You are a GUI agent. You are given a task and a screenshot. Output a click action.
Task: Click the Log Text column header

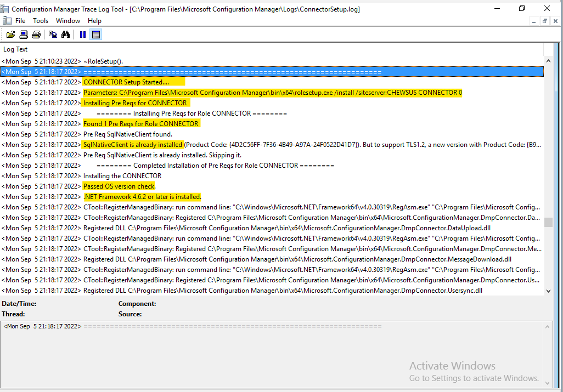(15, 49)
